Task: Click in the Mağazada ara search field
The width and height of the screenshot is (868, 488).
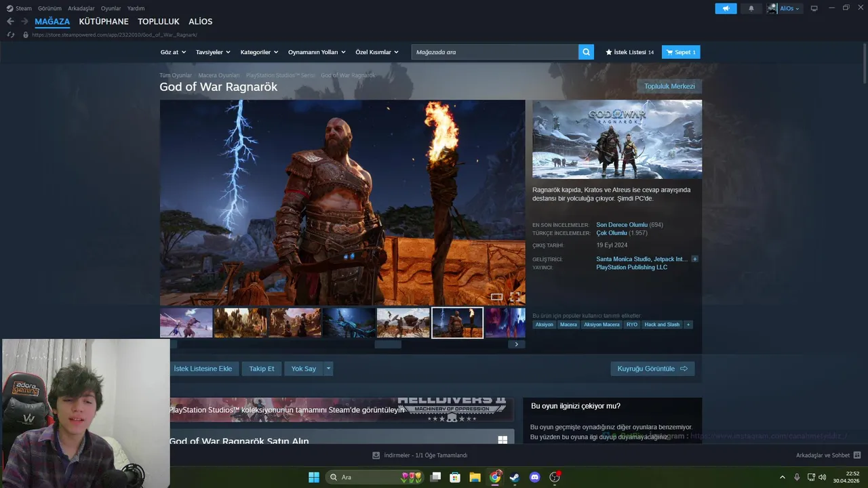Action: click(495, 52)
